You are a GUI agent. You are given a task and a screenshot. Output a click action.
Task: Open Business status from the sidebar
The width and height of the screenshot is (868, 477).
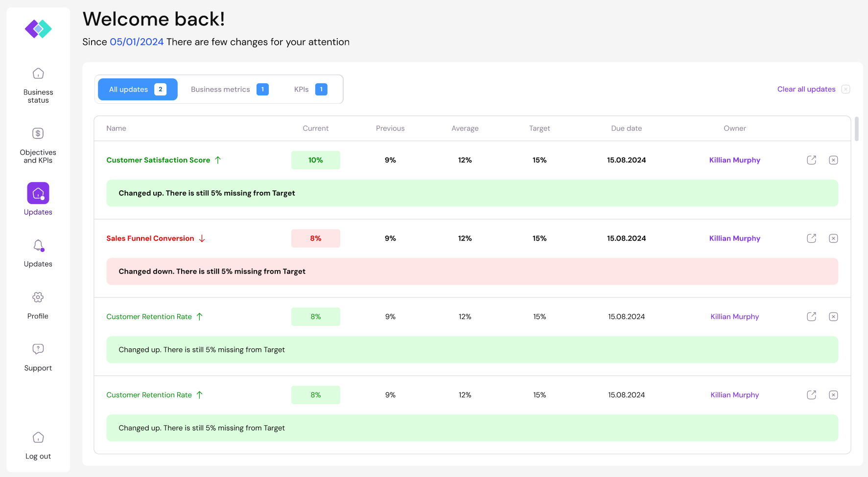[38, 74]
